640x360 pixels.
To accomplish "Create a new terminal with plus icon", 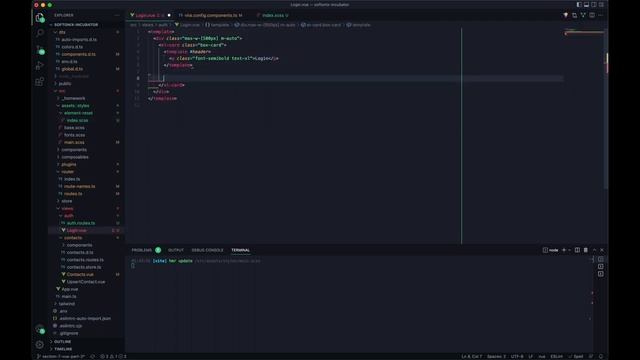I will pyautogui.click(x=564, y=250).
